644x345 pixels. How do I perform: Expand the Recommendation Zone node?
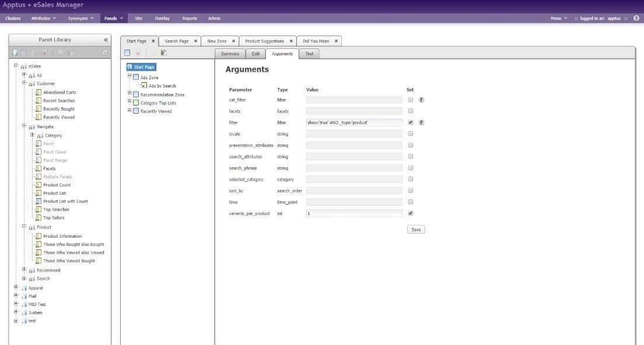tap(129, 94)
